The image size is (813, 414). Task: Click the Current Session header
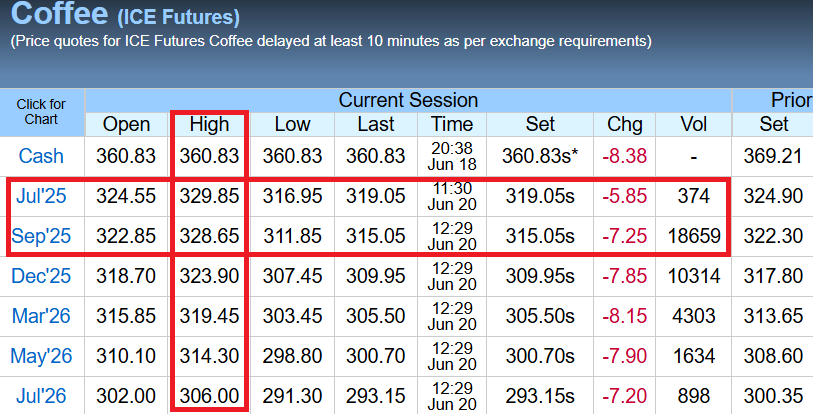tap(408, 100)
